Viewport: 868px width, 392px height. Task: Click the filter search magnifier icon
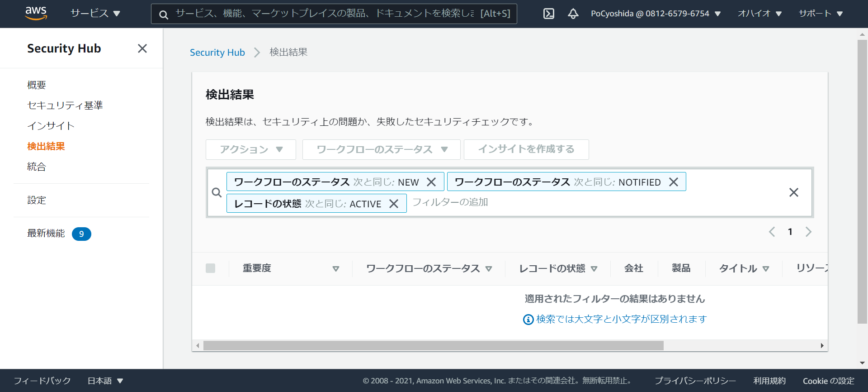tap(217, 193)
